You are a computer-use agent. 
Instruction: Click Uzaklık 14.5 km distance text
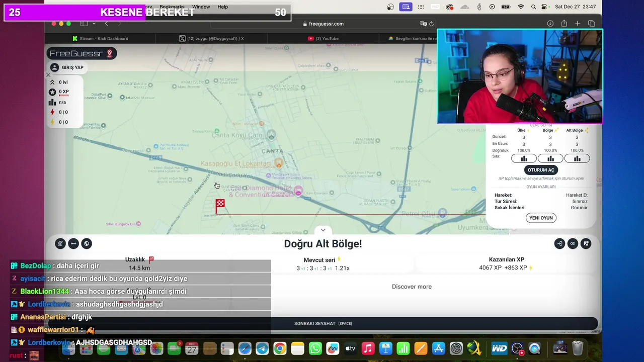tap(139, 268)
